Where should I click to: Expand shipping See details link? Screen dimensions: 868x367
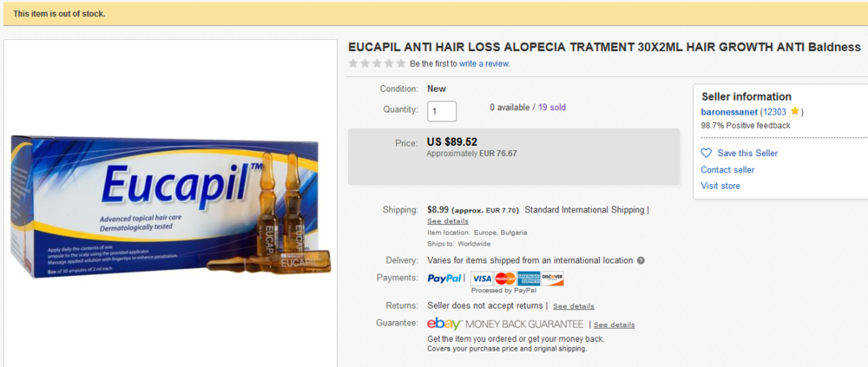point(448,221)
